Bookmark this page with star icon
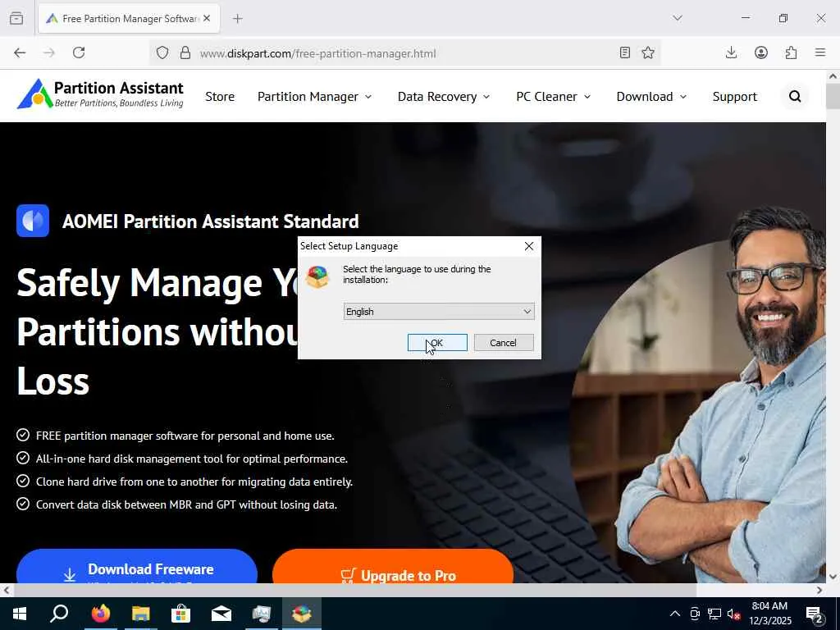 coord(648,52)
